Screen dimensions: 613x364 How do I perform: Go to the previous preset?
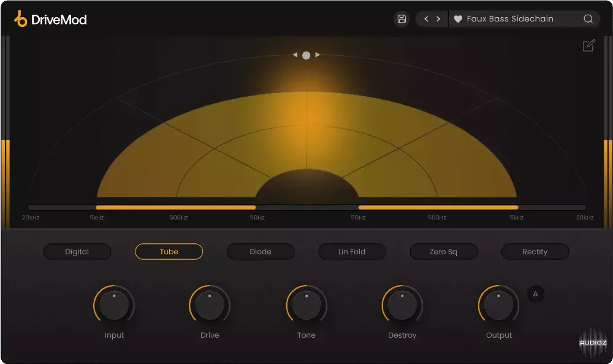pos(426,19)
